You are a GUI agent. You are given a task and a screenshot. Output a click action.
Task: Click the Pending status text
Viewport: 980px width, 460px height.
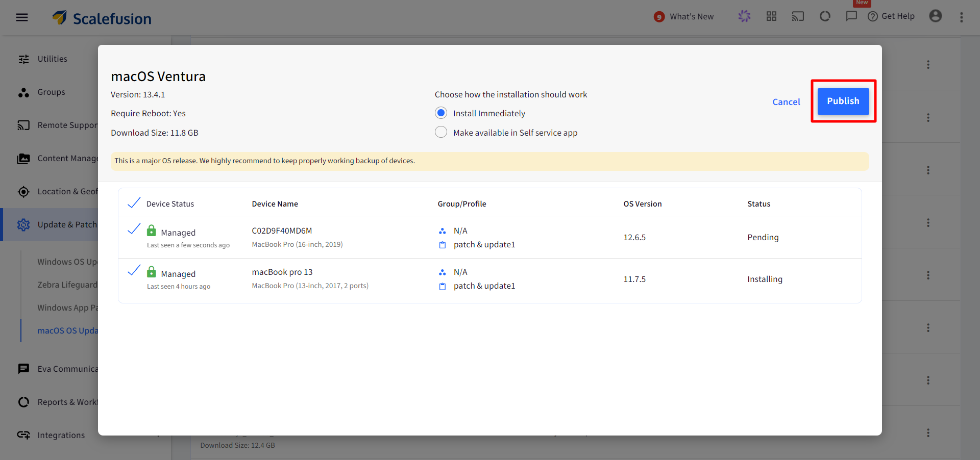[763, 237]
